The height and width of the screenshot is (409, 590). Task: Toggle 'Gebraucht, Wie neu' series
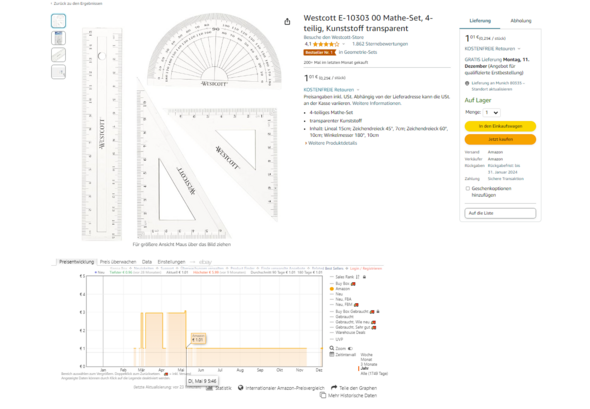tap(353, 322)
